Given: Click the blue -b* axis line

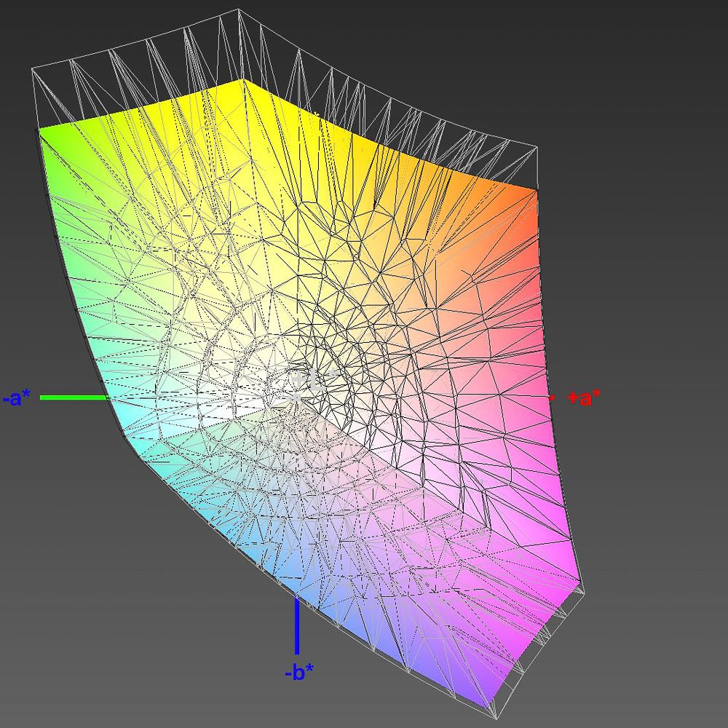Looking at the screenshot, I should click(x=297, y=626).
